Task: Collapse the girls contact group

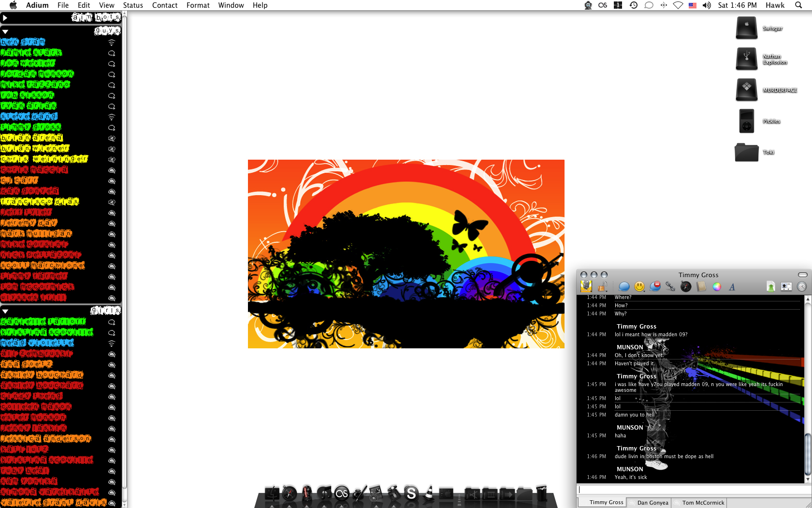Action: (x=5, y=311)
